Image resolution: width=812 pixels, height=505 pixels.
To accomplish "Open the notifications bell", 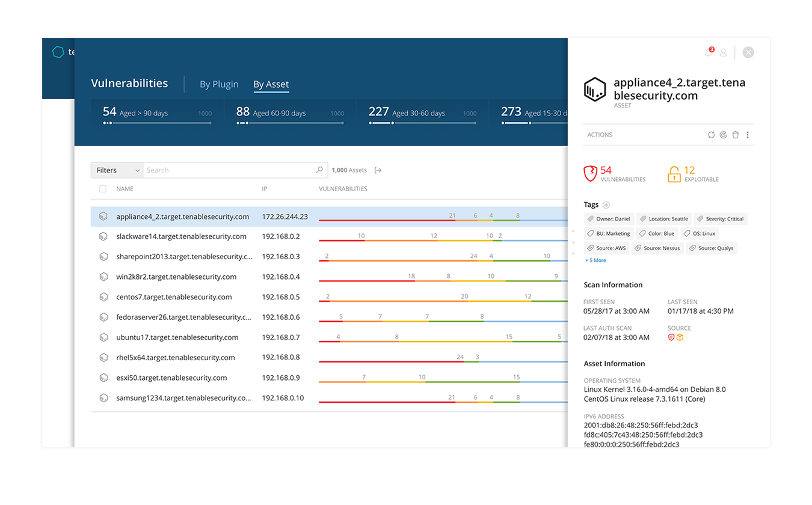I will (709, 52).
